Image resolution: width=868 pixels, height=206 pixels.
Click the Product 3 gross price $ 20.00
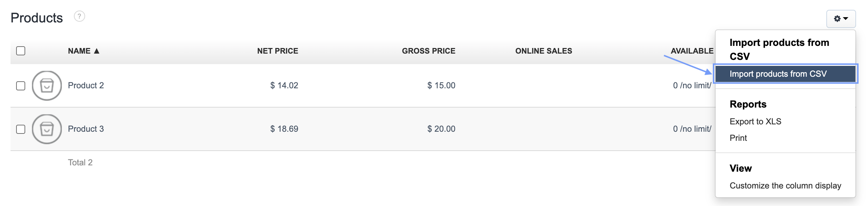[441, 129]
